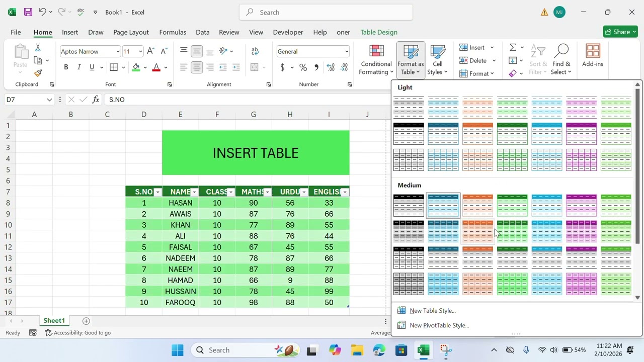
Task: Open the Windows Start menu
Action: click(178, 350)
